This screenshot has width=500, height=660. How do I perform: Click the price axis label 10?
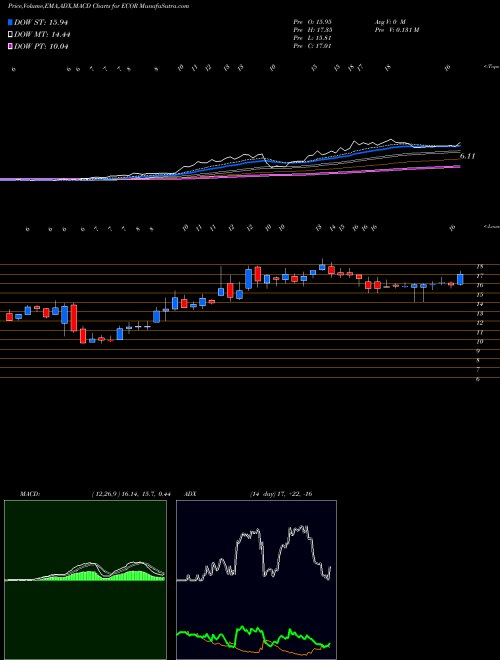tap(479, 341)
